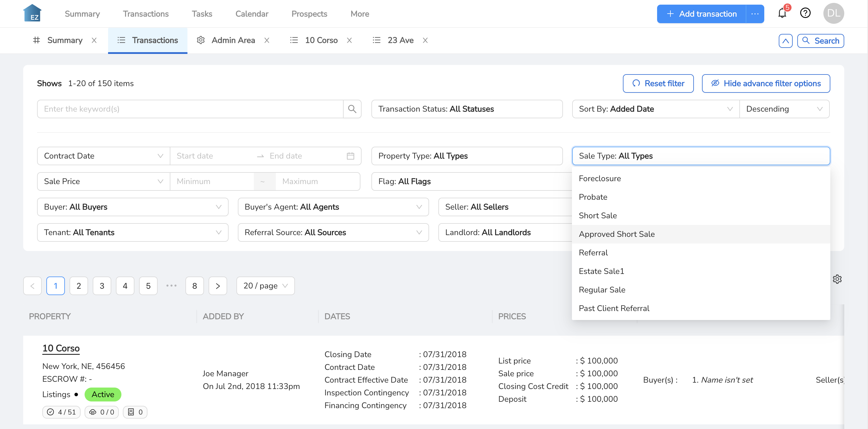Click the collapse up-arrow button near Search
868x429 pixels.
pos(785,41)
